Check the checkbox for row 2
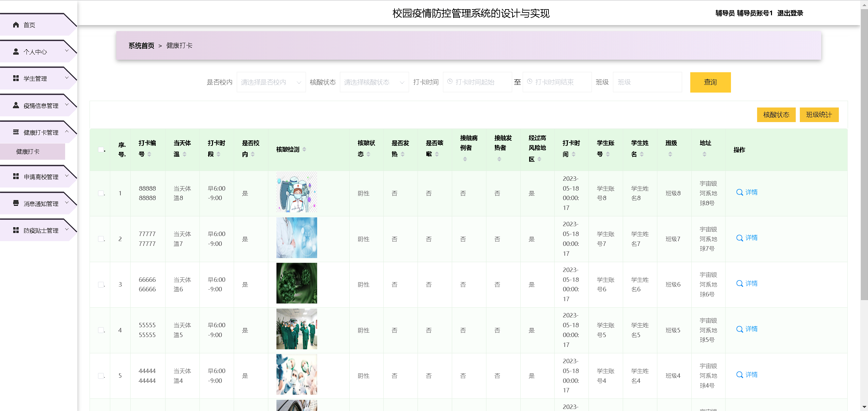Image resolution: width=868 pixels, height=411 pixels. click(x=101, y=239)
